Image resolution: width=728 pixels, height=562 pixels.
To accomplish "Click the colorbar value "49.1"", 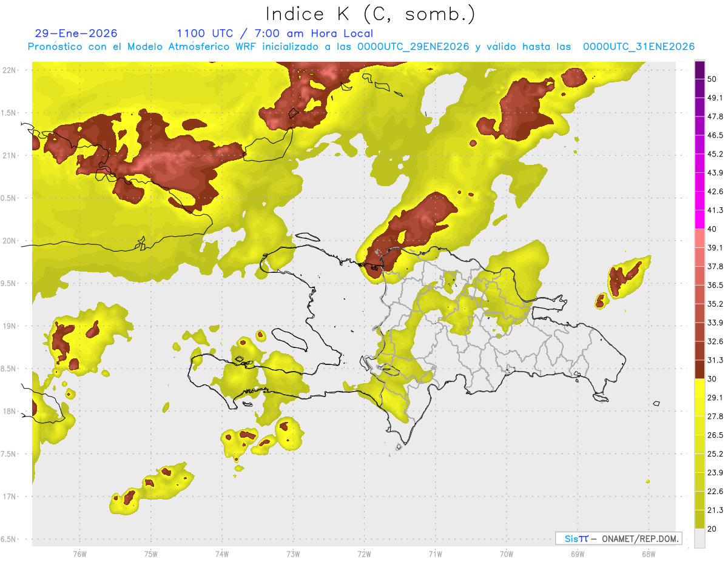I will (x=715, y=98).
